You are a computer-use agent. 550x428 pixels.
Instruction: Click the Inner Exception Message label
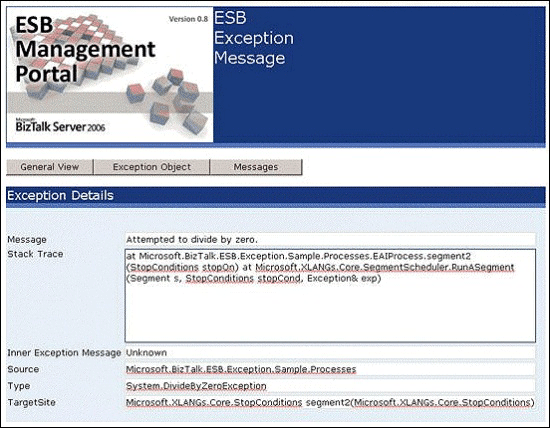point(64,353)
